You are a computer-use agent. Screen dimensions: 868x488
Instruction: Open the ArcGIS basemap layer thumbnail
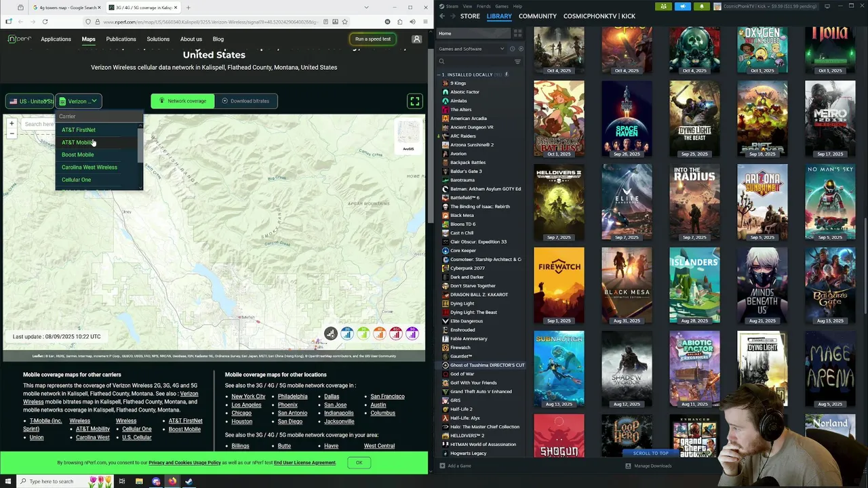[408, 137]
